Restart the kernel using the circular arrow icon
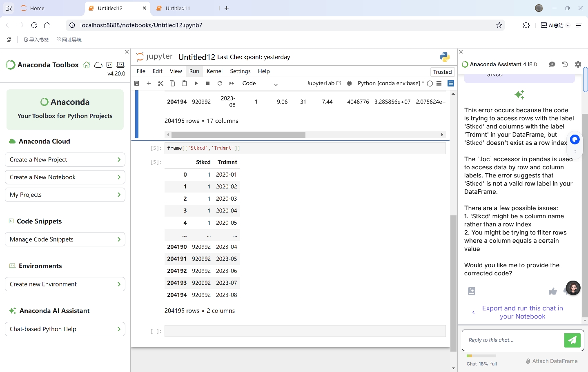The image size is (588, 372). point(220,83)
